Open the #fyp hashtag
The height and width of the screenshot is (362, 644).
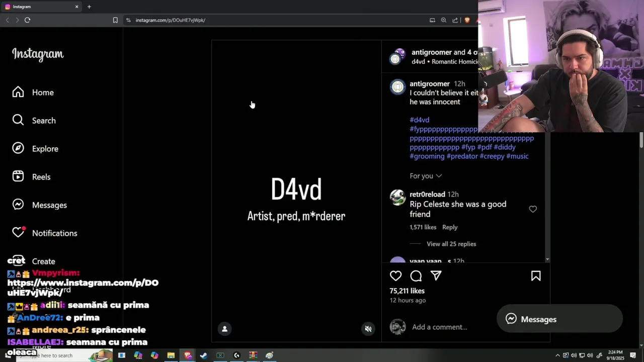tap(468, 147)
